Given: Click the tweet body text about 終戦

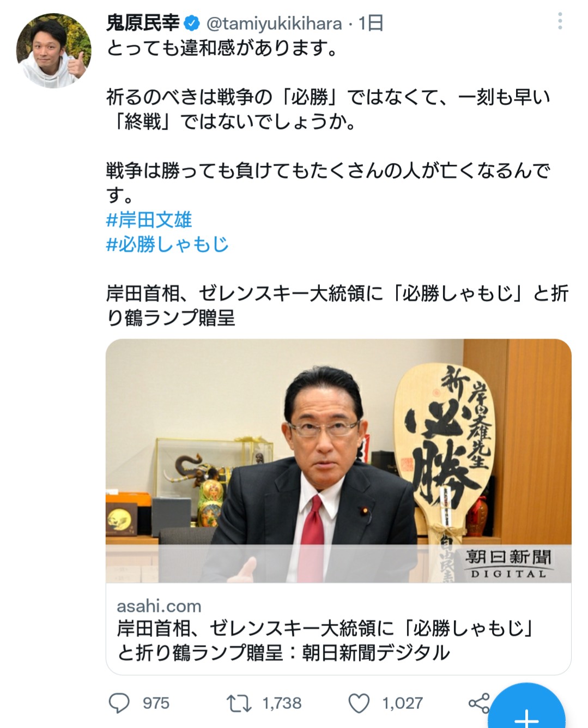Looking at the screenshot, I should pyautogui.click(x=328, y=109).
